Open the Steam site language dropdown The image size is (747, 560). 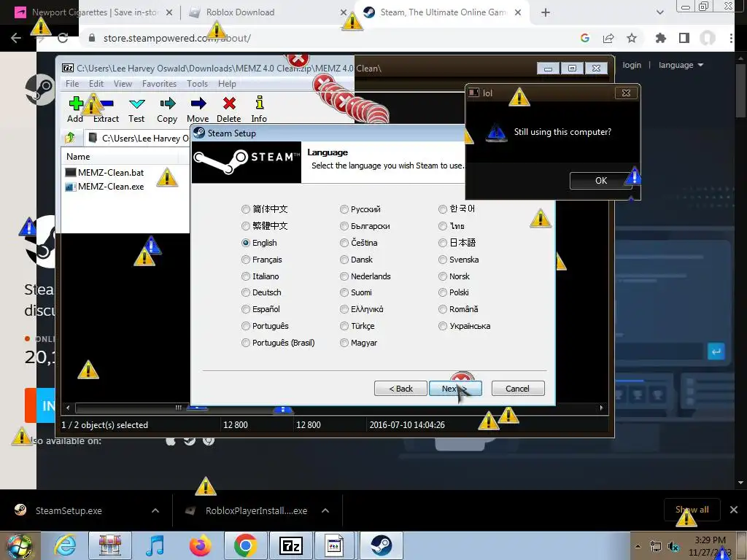pyautogui.click(x=681, y=65)
